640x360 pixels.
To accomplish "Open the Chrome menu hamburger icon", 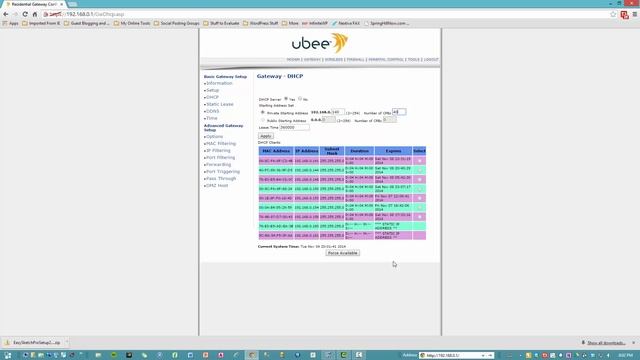I will [635, 14].
